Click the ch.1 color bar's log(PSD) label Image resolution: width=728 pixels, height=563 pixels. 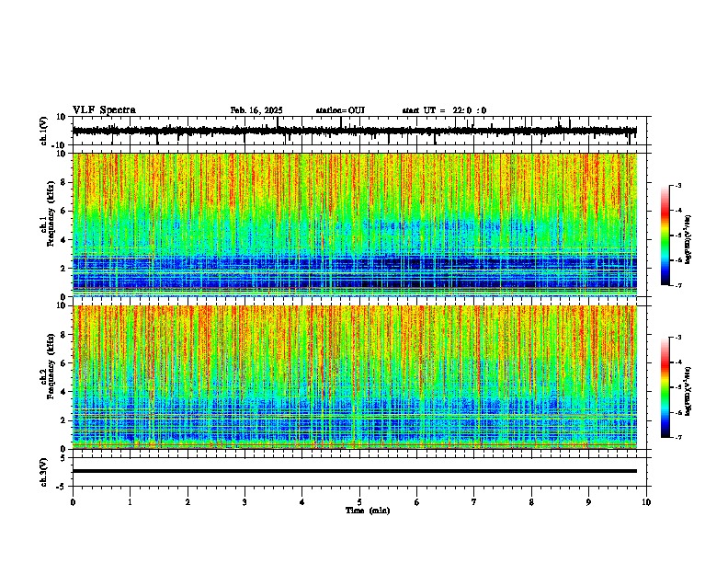pyautogui.click(x=688, y=239)
